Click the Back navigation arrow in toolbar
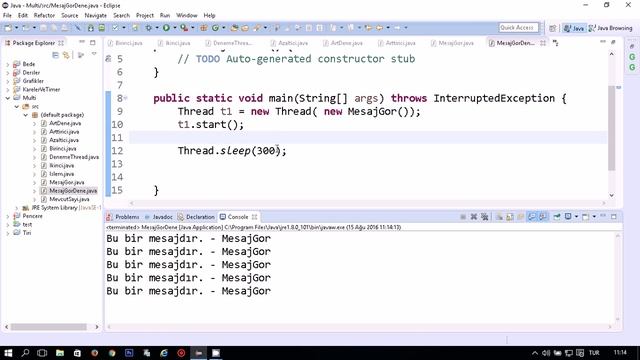The image size is (640, 360). tap(379, 28)
